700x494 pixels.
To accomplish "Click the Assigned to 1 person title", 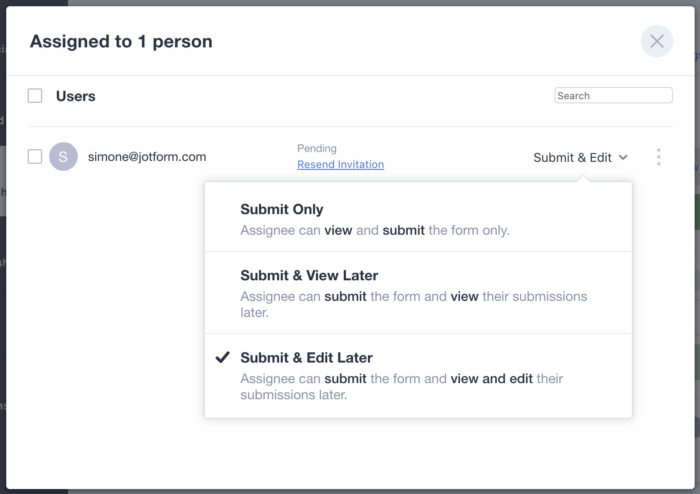I will (121, 42).
